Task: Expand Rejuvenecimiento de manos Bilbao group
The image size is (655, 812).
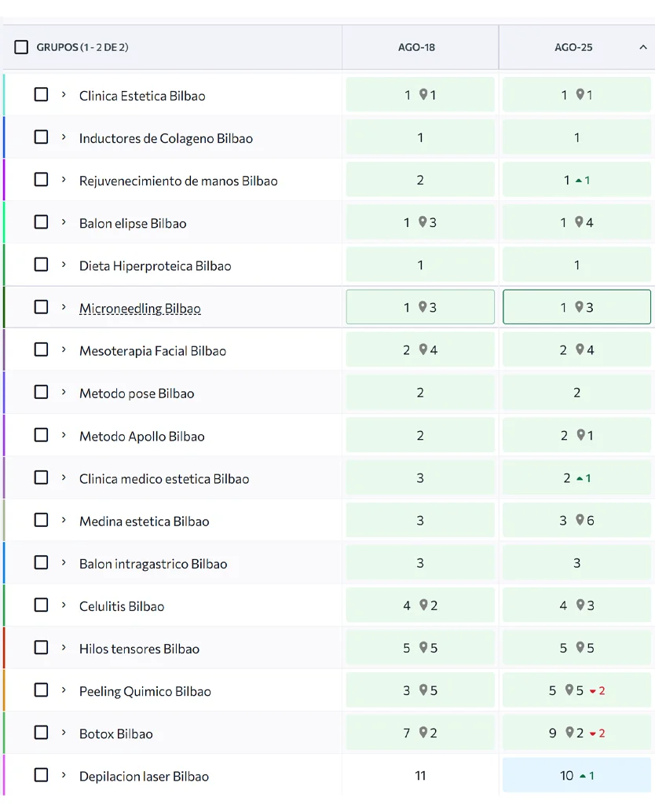Action: click(x=64, y=180)
